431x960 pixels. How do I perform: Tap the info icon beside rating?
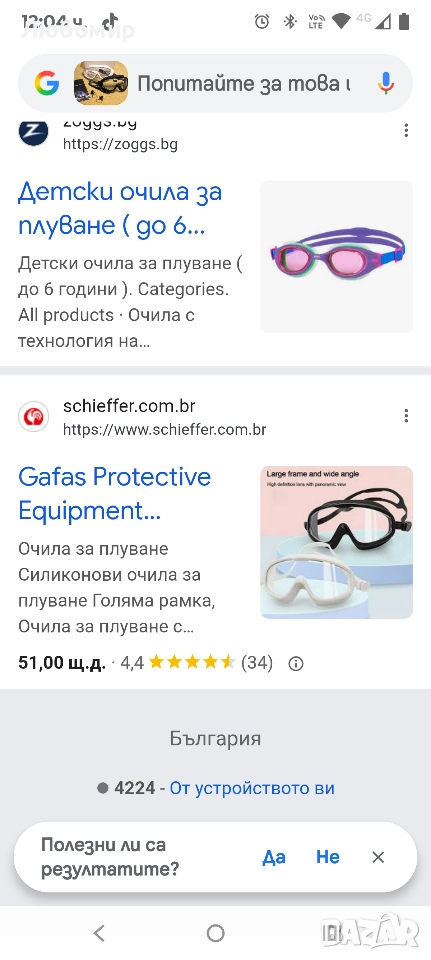click(x=296, y=664)
